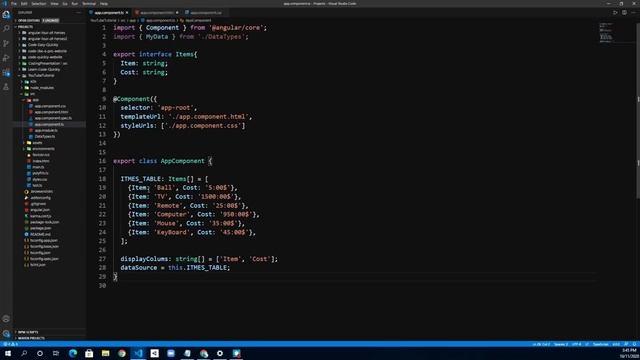
Task: Expand the Code-Easy-Quickly folder
Action: coord(43,45)
